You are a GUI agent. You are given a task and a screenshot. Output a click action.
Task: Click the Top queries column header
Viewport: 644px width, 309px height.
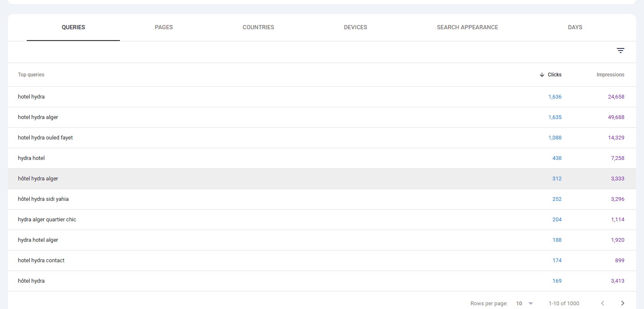(31, 75)
